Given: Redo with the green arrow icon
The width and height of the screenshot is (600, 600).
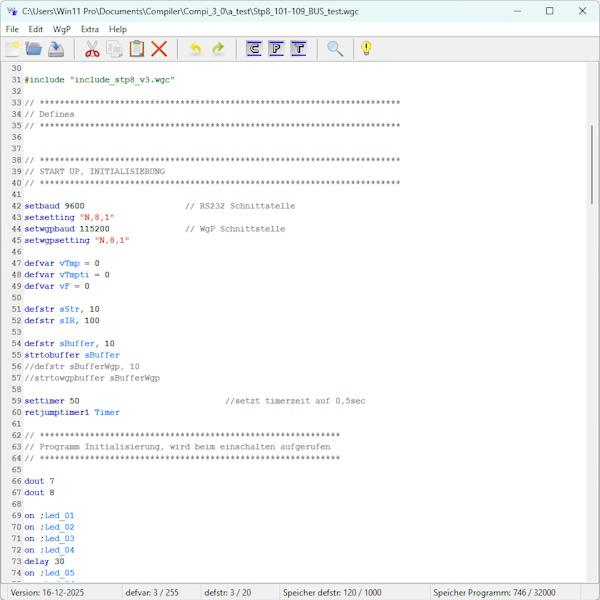Looking at the screenshot, I should click(217, 49).
